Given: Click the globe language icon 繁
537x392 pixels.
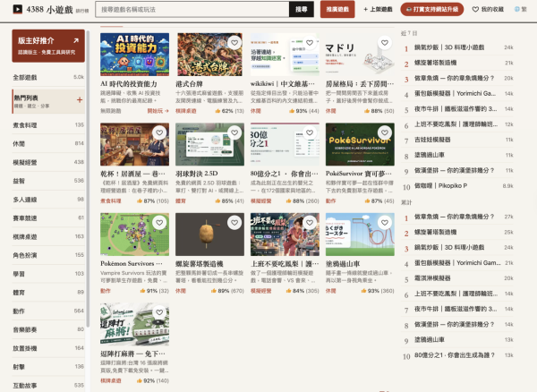Looking at the screenshot, I should (516, 9).
